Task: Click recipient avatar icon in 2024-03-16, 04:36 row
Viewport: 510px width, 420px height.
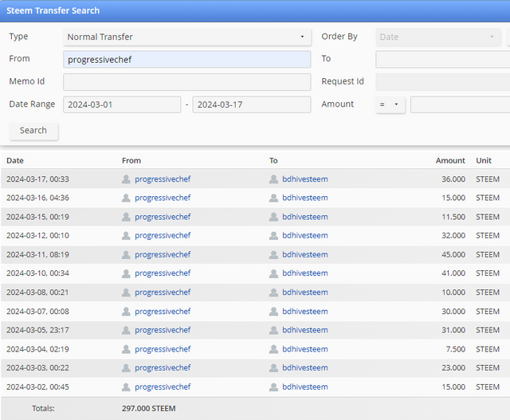Action: click(x=273, y=198)
